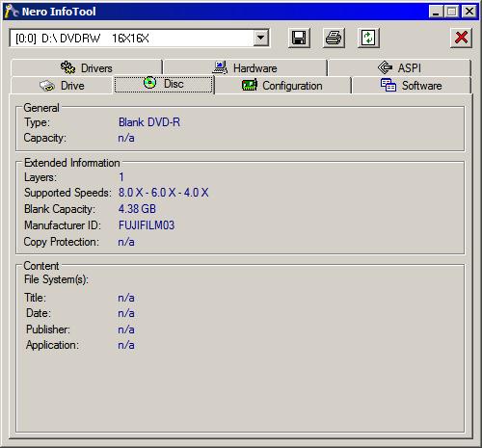Click the printer icon
Viewport: 482px width, 448px height.
(x=334, y=39)
